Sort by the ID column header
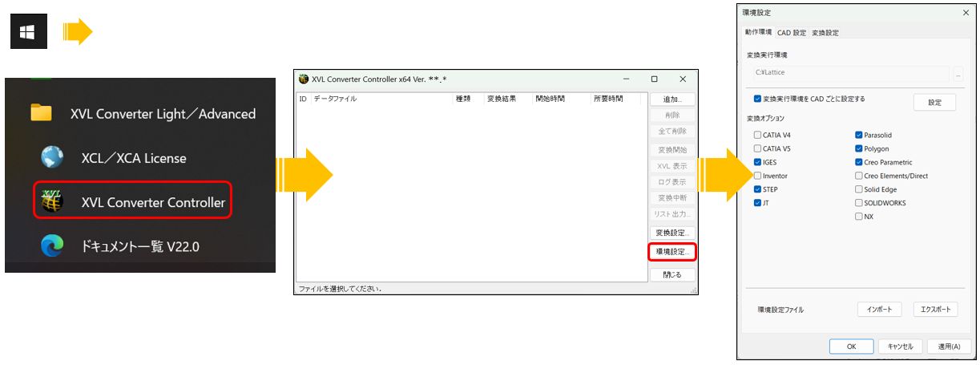Viewport: 980px width, 365px height. pos(304,99)
